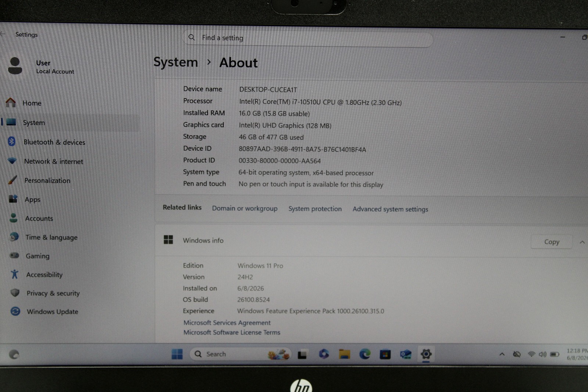588x392 pixels.
Task: Show hidden system tray icons
Action: click(x=502, y=354)
